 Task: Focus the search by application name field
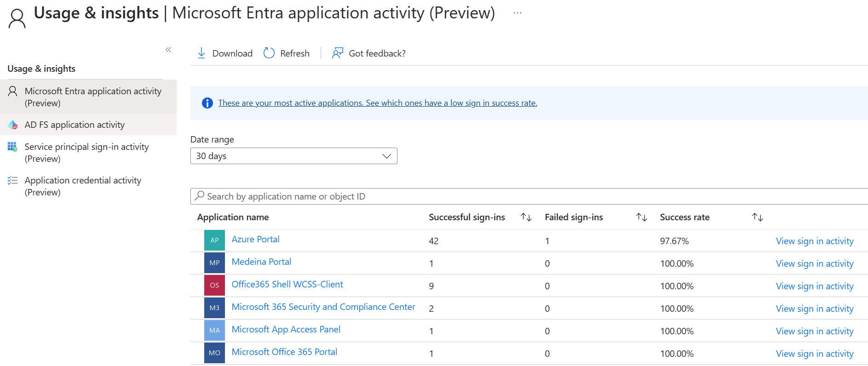529,196
